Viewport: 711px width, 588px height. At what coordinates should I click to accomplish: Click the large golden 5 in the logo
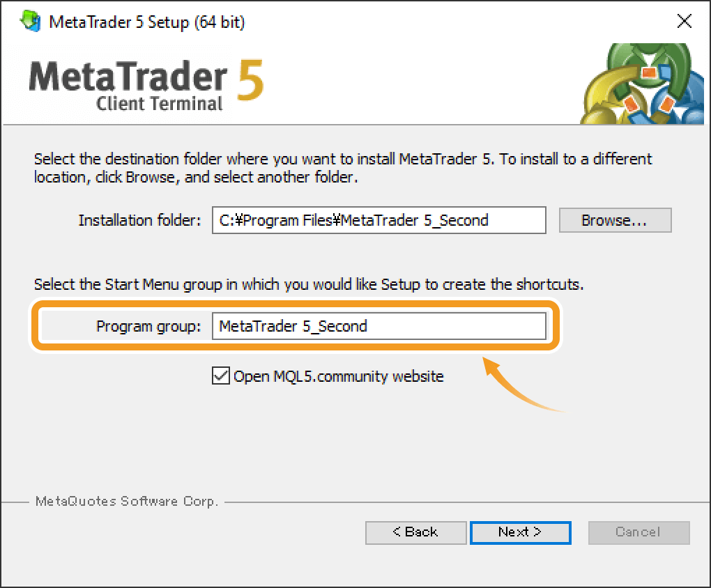250,81
